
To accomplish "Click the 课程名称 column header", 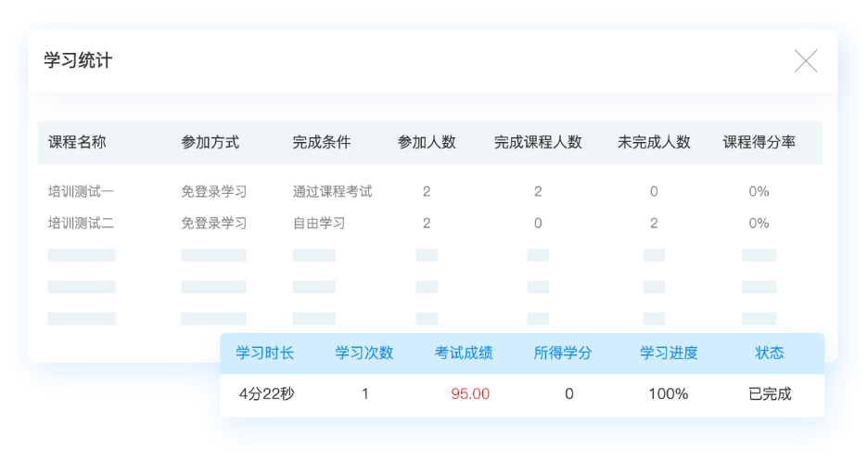I will 77,143.
